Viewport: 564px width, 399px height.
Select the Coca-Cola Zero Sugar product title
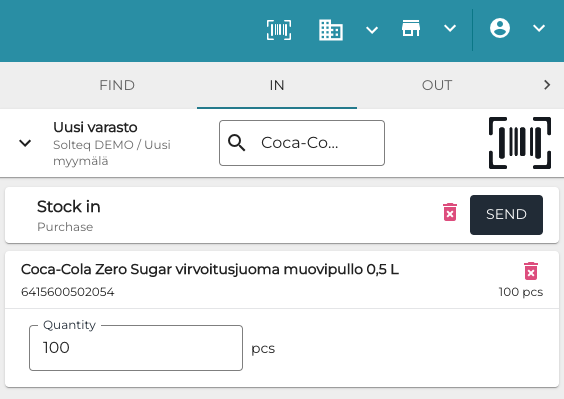click(x=210, y=269)
